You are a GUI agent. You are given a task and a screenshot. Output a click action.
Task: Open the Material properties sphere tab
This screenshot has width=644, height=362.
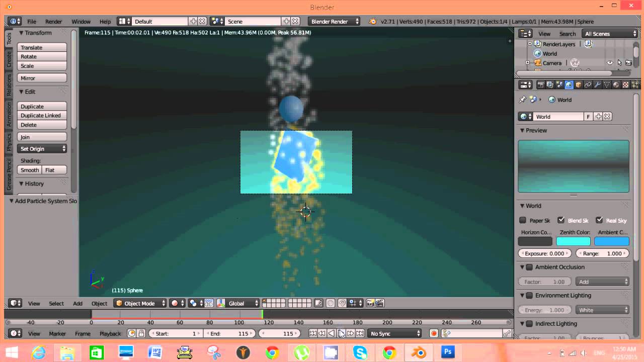[x=616, y=85]
